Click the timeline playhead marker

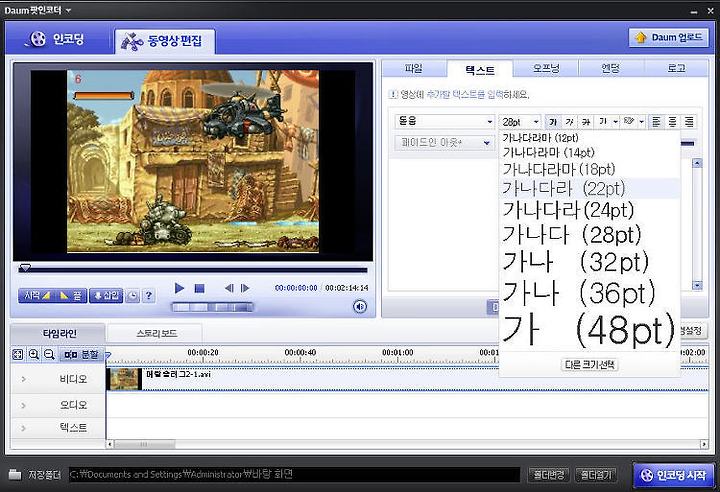pos(108,355)
